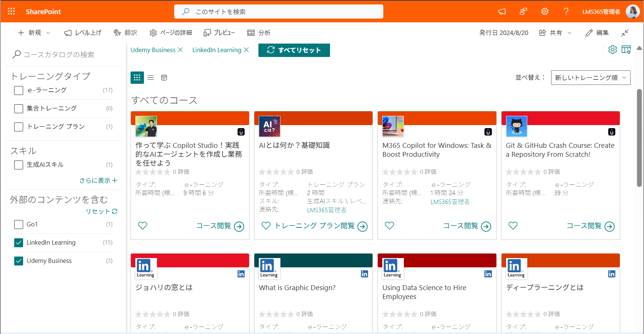Screen dimensions: 644x334
Task: Click Udemy badge on Git & GitHub card
Action: point(612,132)
